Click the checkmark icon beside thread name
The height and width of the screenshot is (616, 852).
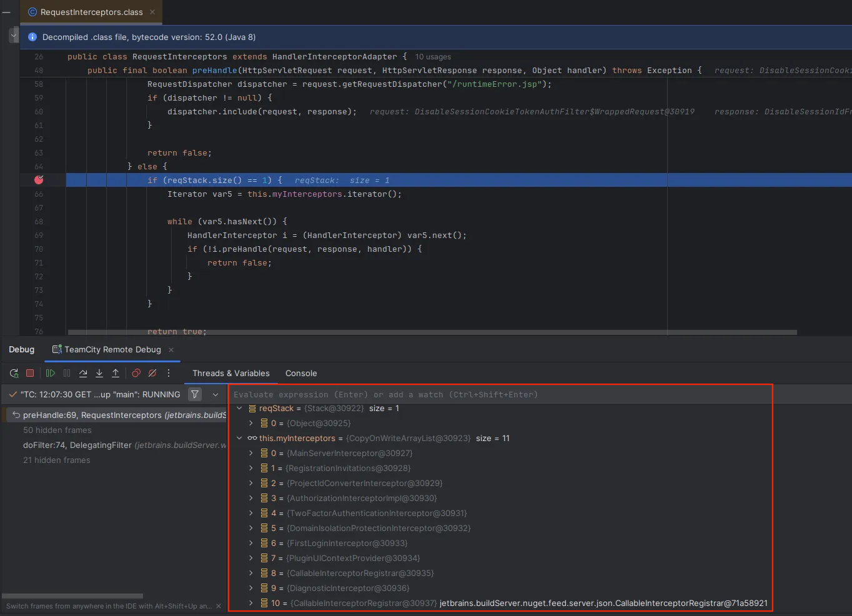pyautogui.click(x=12, y=394)
